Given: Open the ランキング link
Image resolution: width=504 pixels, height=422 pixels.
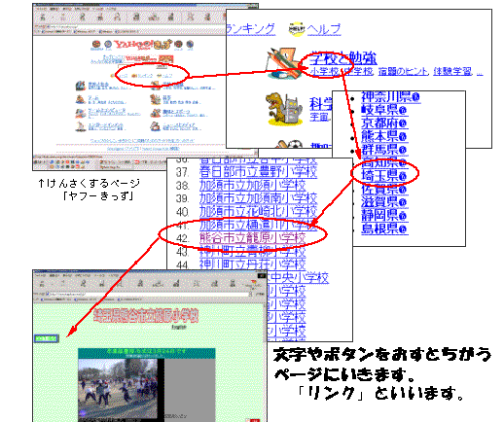Looking at the screenshot, I should click(250, 29).
